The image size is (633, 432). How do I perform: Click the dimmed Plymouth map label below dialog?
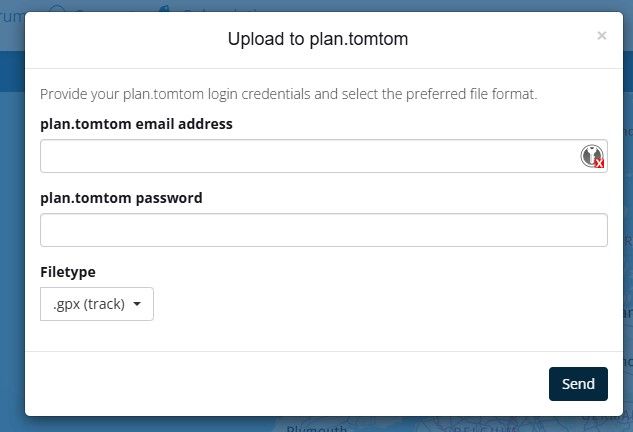(316, 428)
